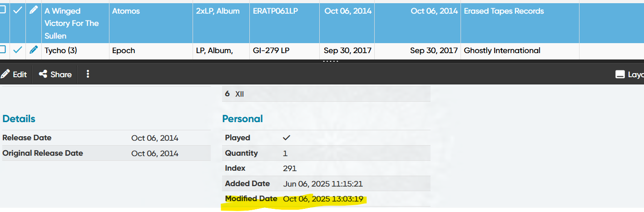This screenshot has width=644, height=212.
Task: Click the pencil icon in the A Winged Victory row
Action: pos(33,10)
